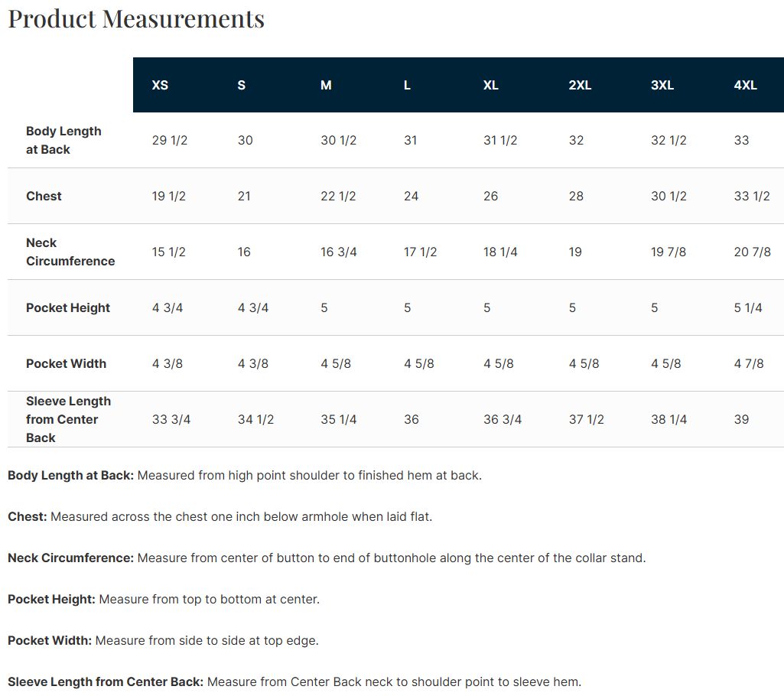Select the 29 1/2 body length value
The image size is (784, 696).
[170, 141]
